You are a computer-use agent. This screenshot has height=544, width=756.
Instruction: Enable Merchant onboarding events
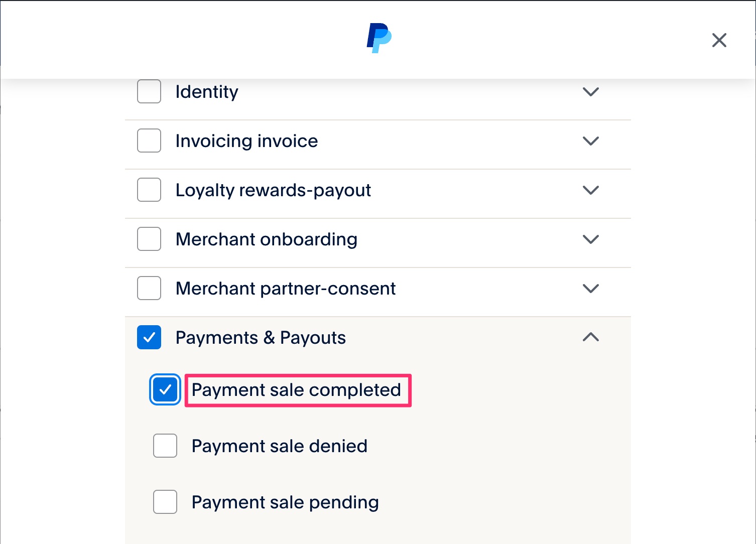click(149, 239)
